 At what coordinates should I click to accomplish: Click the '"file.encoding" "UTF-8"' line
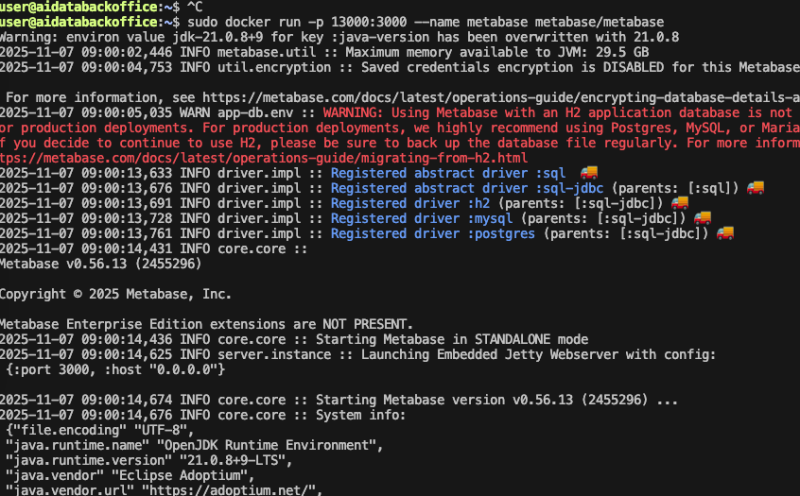pos(100,430)
